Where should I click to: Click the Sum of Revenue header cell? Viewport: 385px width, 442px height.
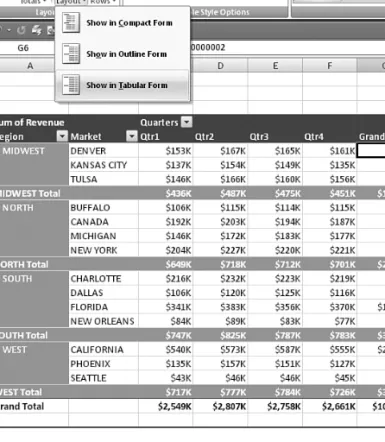[x=34, y=122]
